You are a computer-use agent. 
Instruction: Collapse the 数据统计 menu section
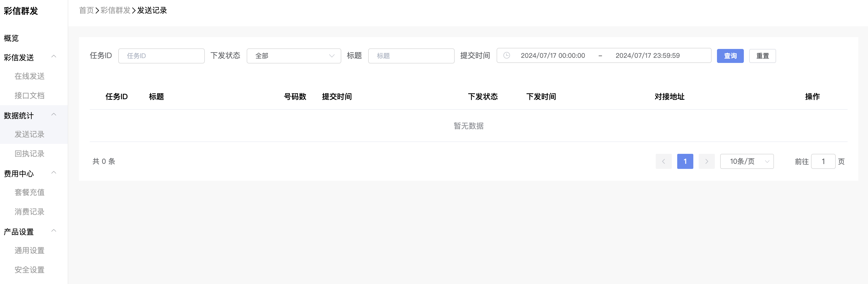click(53, 115)
